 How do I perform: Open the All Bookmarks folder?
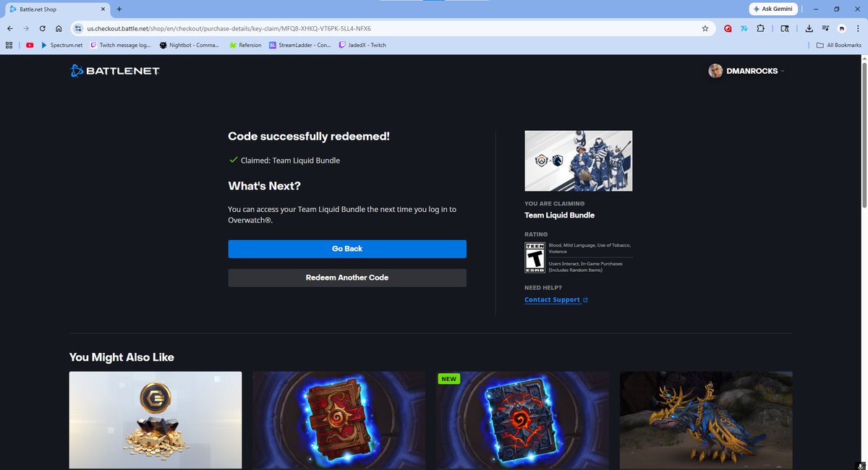tap(839, 45)
